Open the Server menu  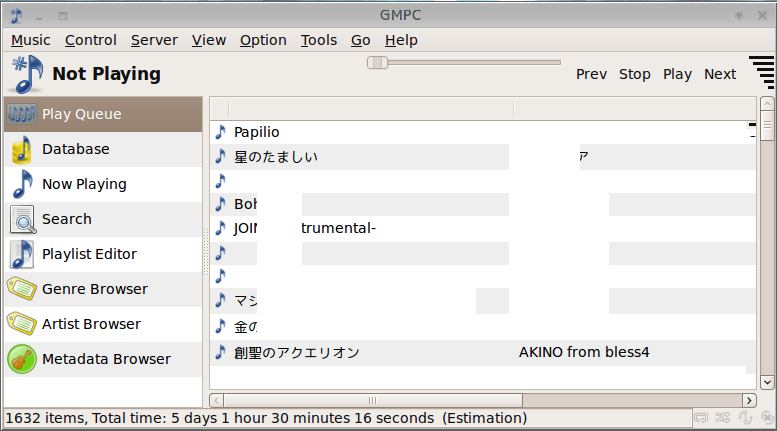coord(154,40)
